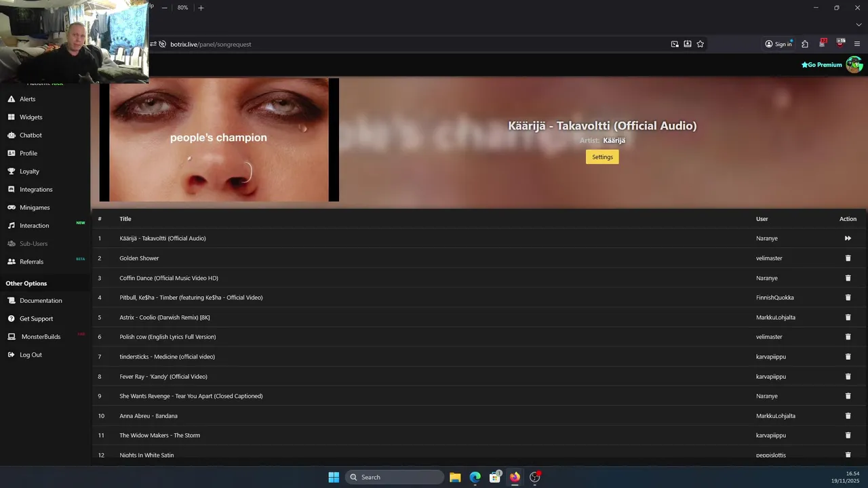Expand the list-all-tabs chevron
Viewport: 868px width, 488px height.
point(859,24)
